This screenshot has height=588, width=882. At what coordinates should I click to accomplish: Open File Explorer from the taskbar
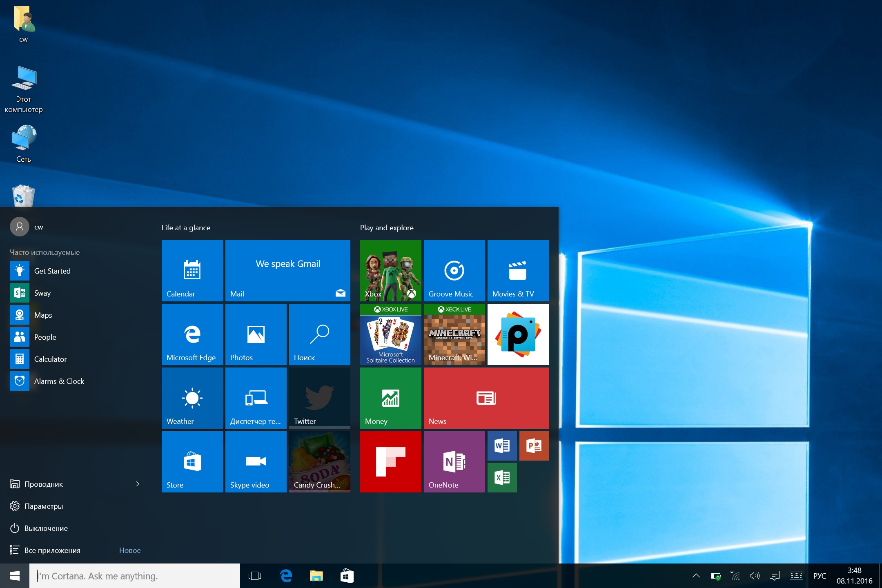[x=316, y=576]
